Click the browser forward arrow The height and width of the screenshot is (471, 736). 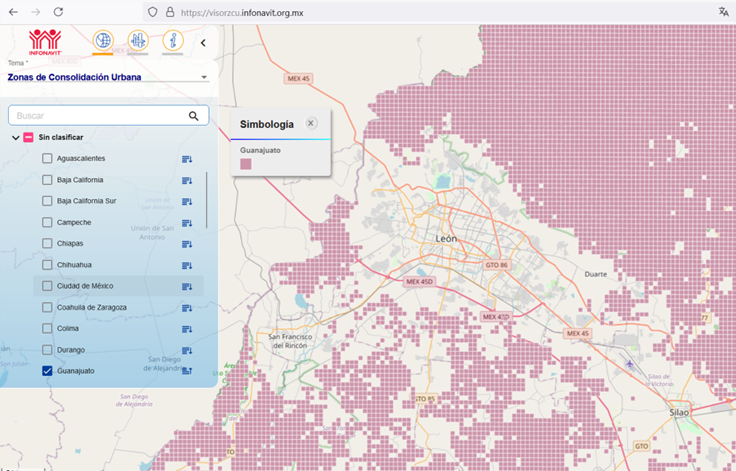coord(36,12)
